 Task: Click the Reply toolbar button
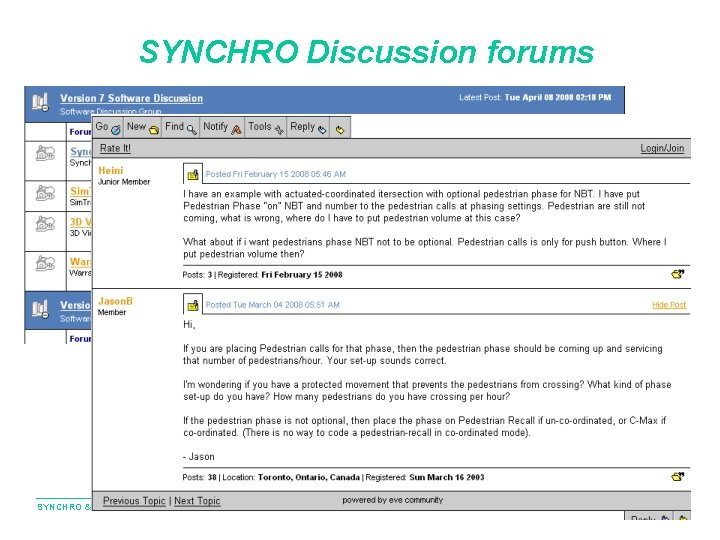308,127
